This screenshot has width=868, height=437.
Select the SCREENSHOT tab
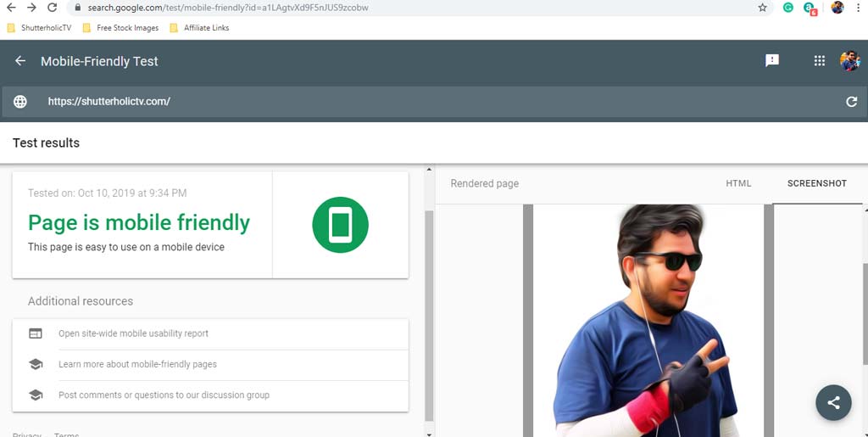[816, 183]
